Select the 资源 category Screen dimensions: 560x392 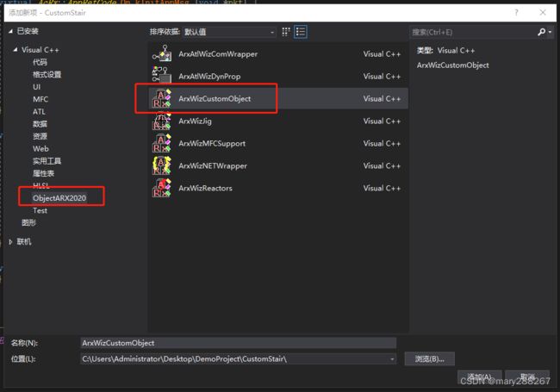click(x=40, y=136)
